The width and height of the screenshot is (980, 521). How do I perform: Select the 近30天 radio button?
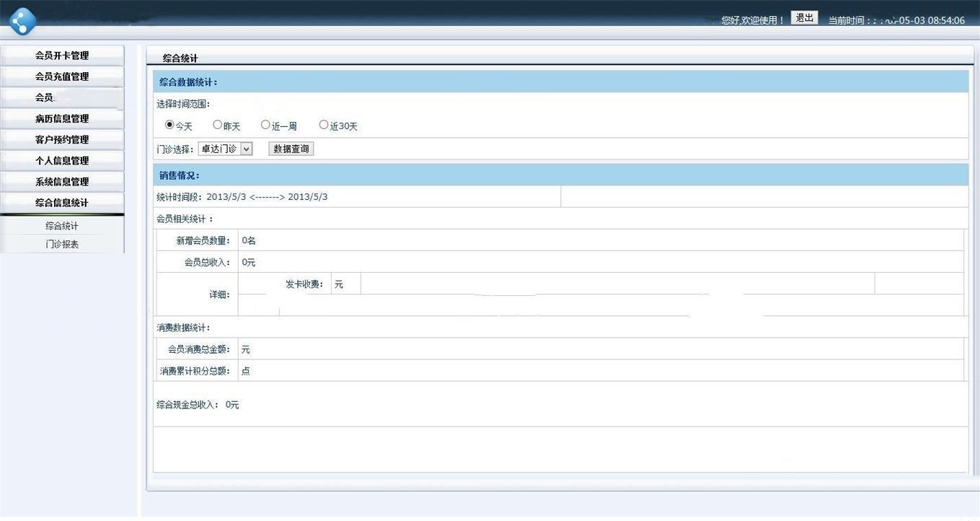pos(324,125)
